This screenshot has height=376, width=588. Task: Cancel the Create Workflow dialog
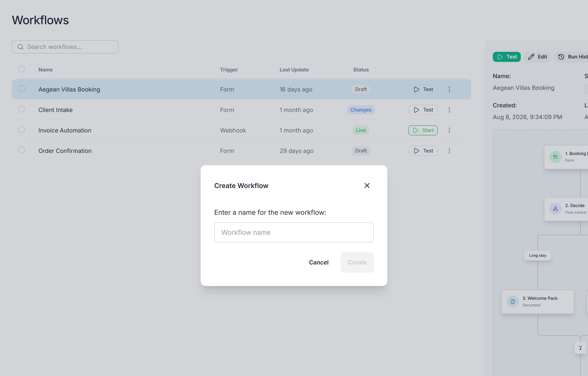(x=318, y=262)
